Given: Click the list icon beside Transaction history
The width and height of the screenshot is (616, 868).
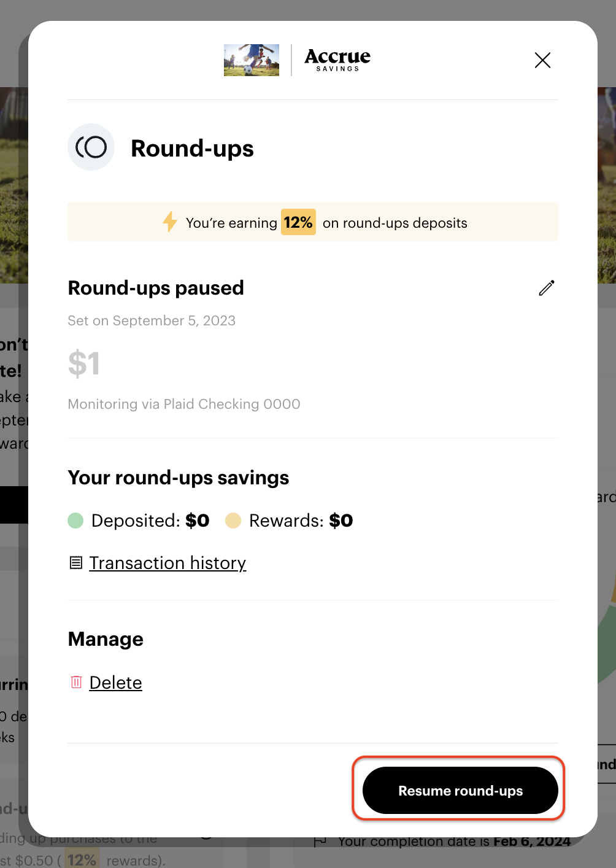Looking at the screenshot, I should pos(76,562).
